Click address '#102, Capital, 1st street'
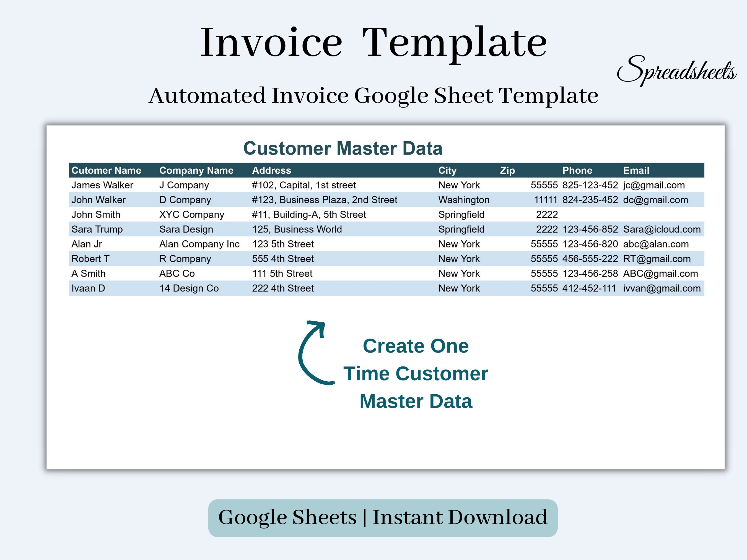 (x=304, y=185)
